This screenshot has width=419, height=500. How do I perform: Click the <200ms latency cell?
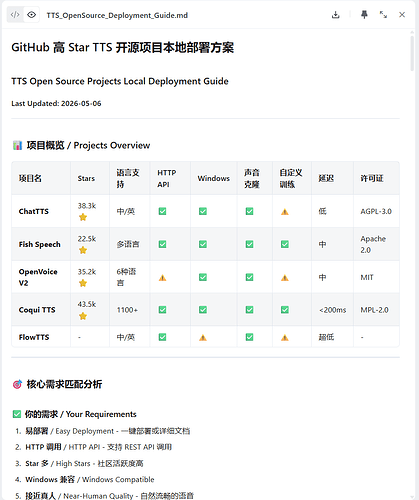(333, 310)
